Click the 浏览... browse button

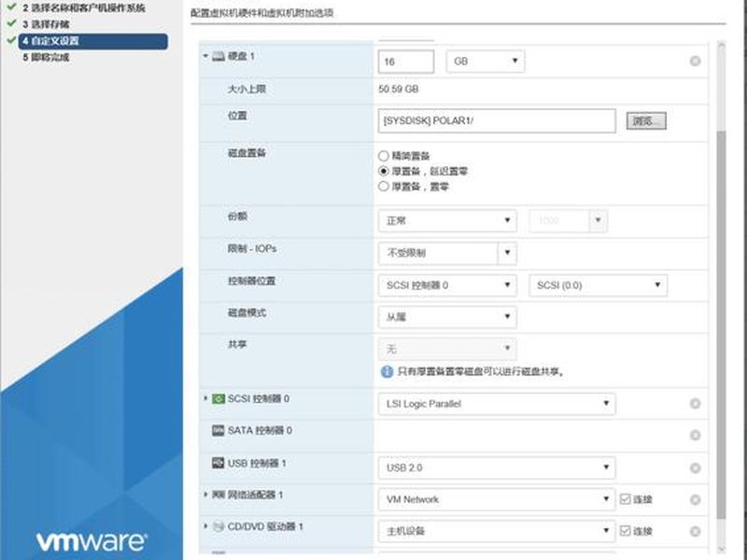pyautogui.click(x=646, y=121)
